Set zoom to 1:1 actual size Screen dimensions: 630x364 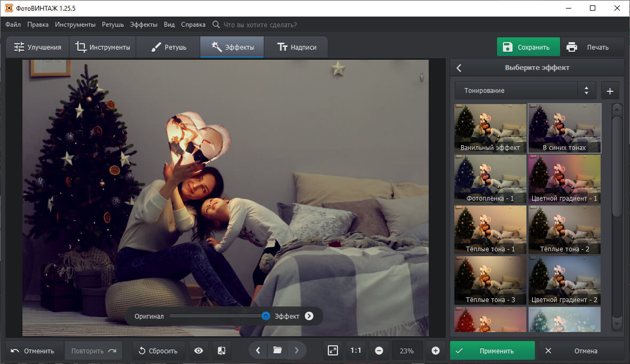[x=356, y=351]
